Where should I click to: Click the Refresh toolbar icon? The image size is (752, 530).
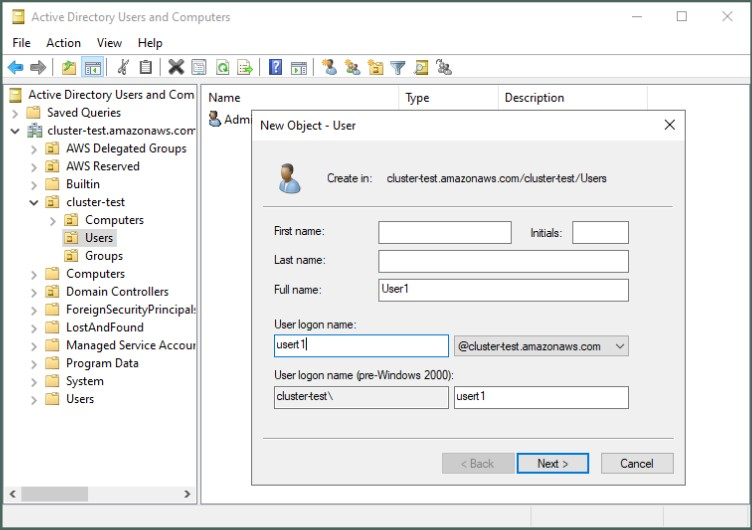(x=222, y=67)
